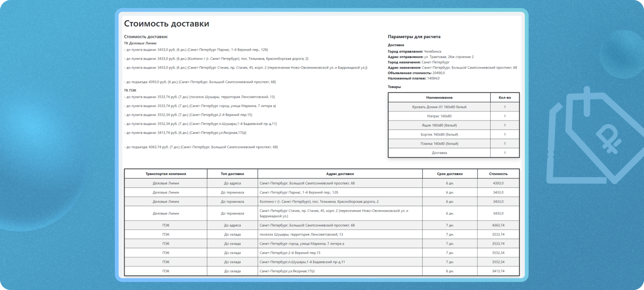Select the "ТК Деловые Линии" subheading
The height and width of the screenshot is (290, 644).
click(140, 43)
